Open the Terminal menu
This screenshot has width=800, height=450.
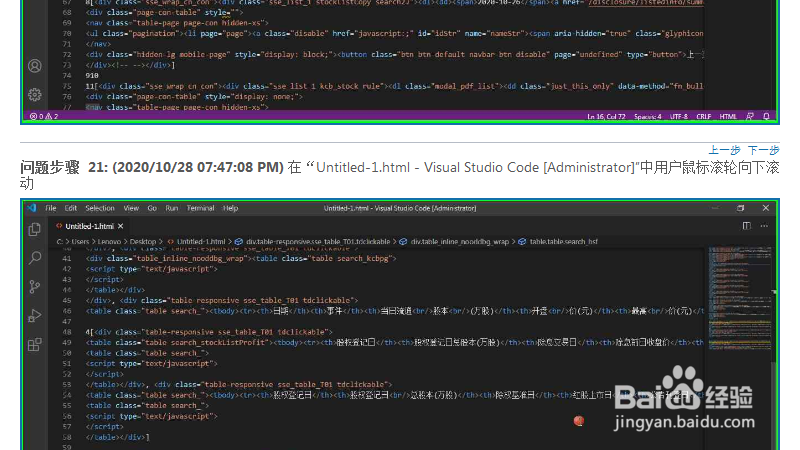pos(200,208)
